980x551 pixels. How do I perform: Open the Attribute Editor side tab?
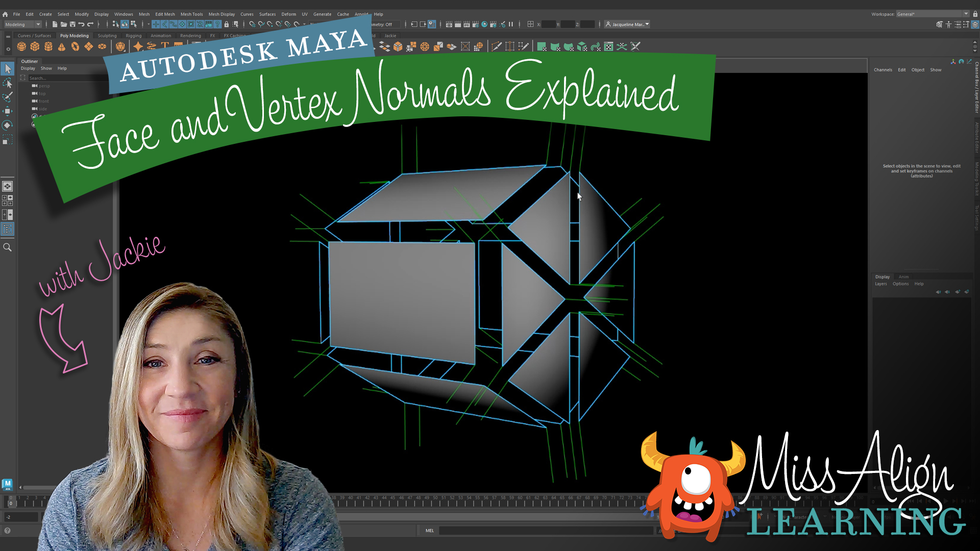[976, 137]
